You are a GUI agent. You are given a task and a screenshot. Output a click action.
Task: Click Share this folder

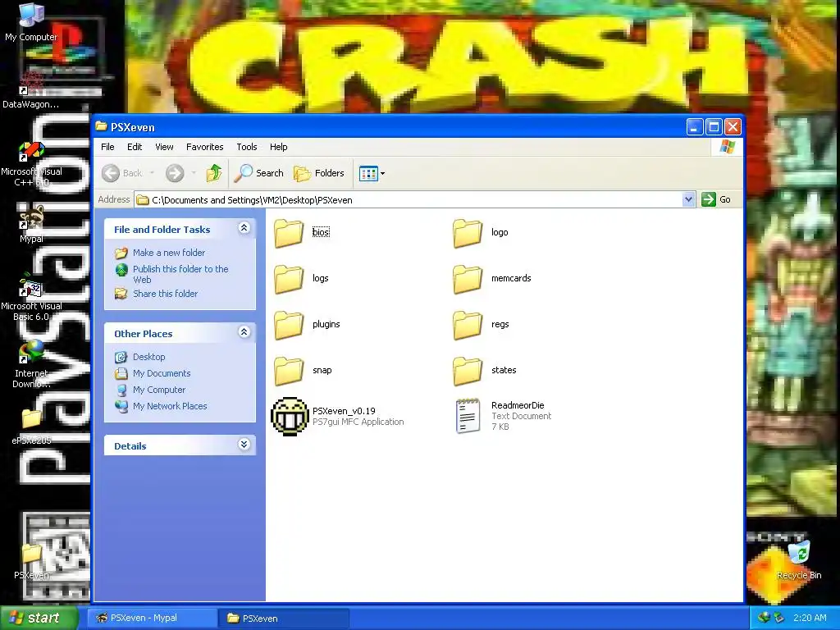click(165, 294)
